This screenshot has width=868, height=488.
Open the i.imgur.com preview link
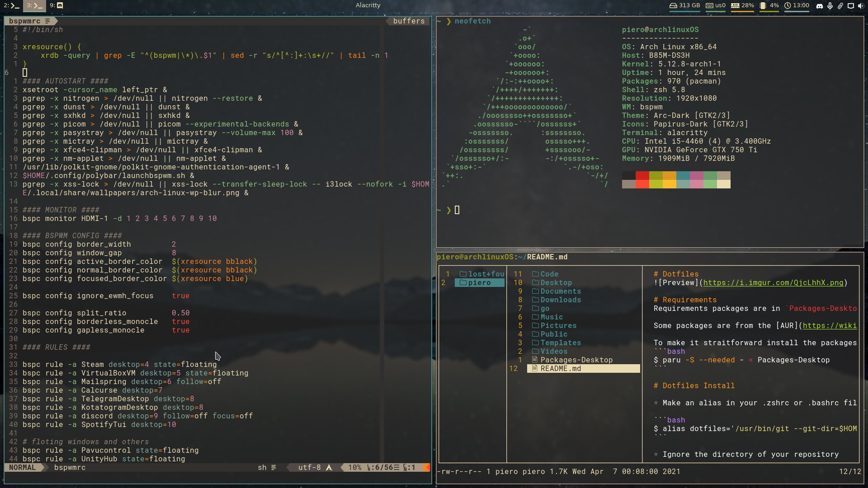[x=773, y=282]
